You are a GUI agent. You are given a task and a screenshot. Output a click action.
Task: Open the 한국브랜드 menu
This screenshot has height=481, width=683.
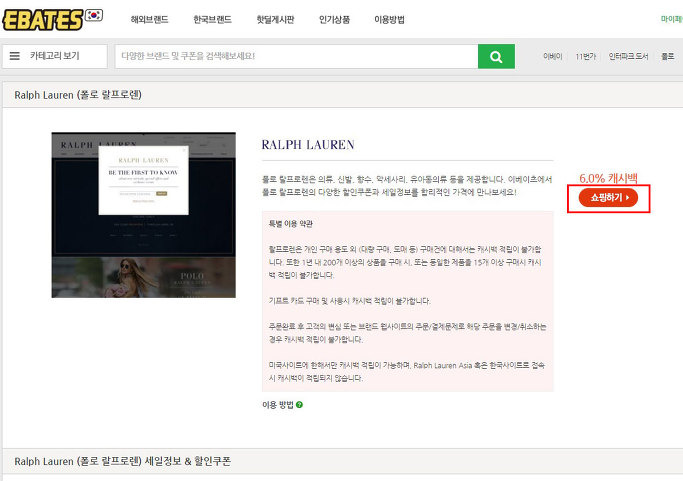212,20
